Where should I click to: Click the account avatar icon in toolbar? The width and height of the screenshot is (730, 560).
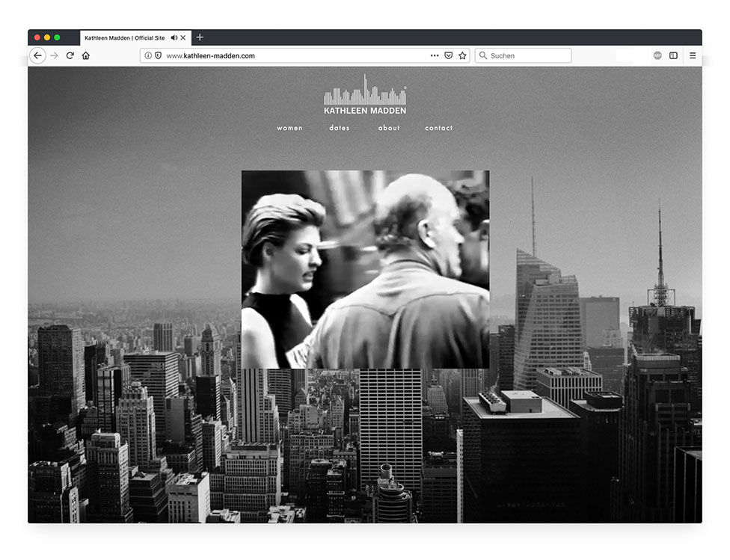coord(657,55)
